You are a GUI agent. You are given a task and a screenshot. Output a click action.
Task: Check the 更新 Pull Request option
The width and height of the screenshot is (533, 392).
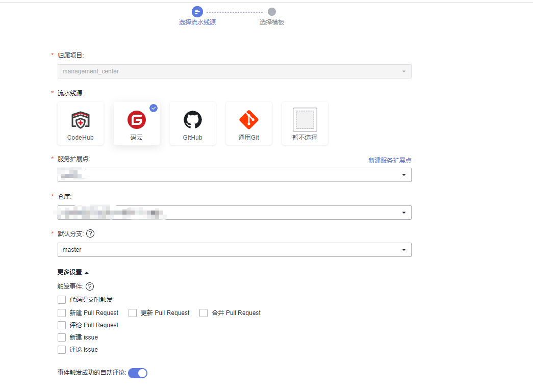pyautogui.click(x=133, y=313)
